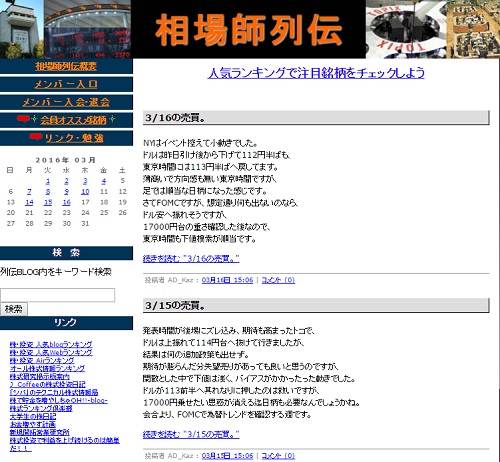Select 会員オススメ銘柄 in the sidebar menu
The width and height of the screenshot is (500, 462).
click(x=73, y=120)
